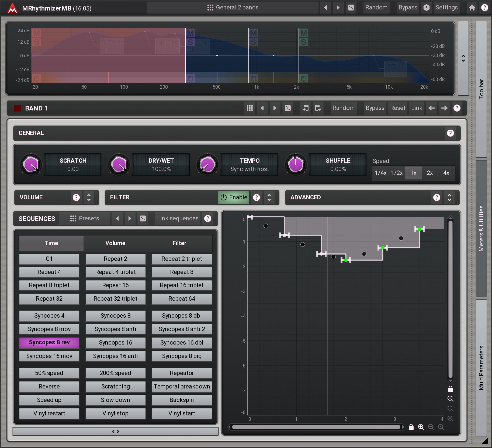Click the global random preset dice icon

point(351,8)
